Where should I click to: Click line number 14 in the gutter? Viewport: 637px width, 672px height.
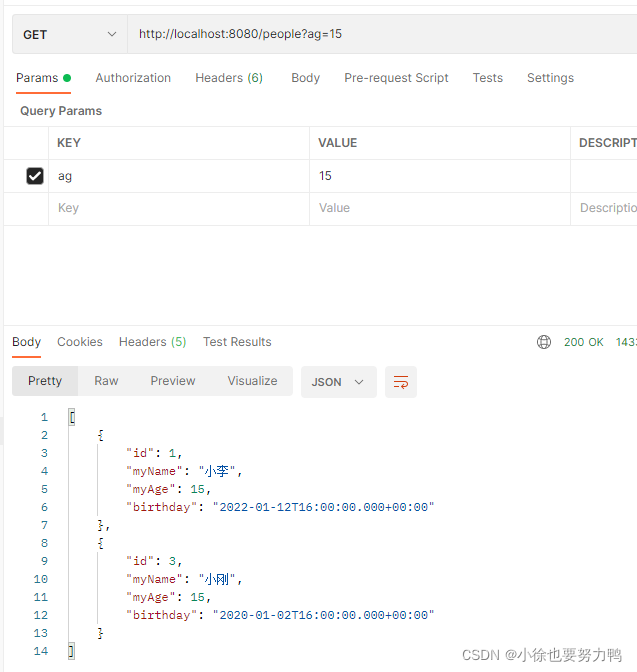point(41,651)
